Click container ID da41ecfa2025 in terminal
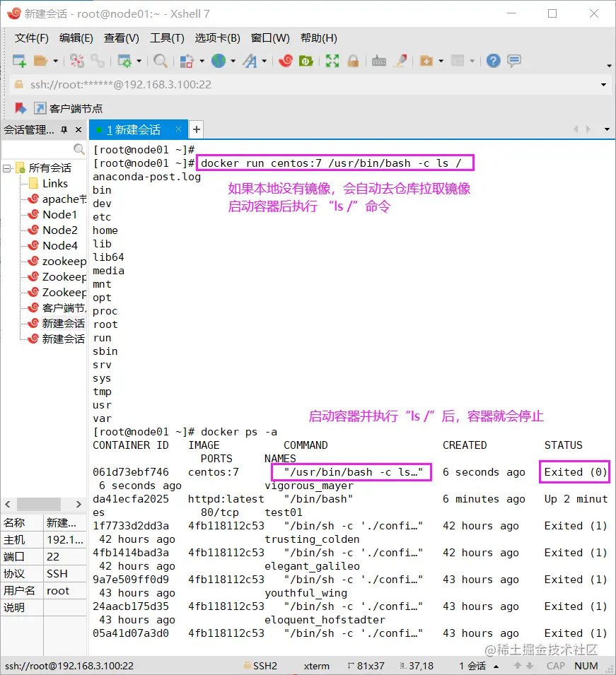The width and height of the screenshot is (616, 675). [131, 499]
